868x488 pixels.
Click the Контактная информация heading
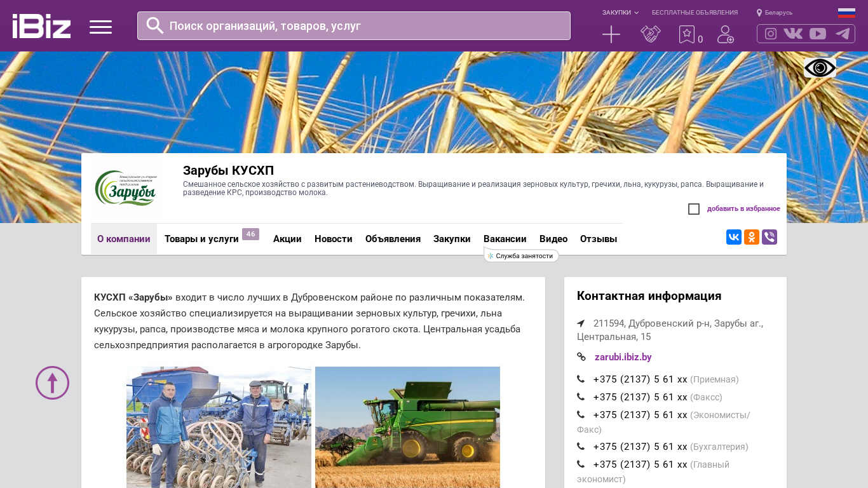pyautogui.click(x=649, y=296)
